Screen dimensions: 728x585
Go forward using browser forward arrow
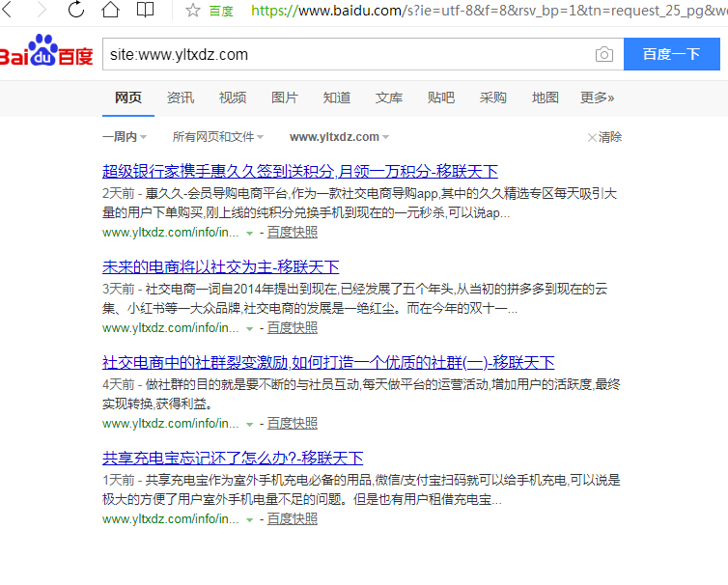(42, 10)
